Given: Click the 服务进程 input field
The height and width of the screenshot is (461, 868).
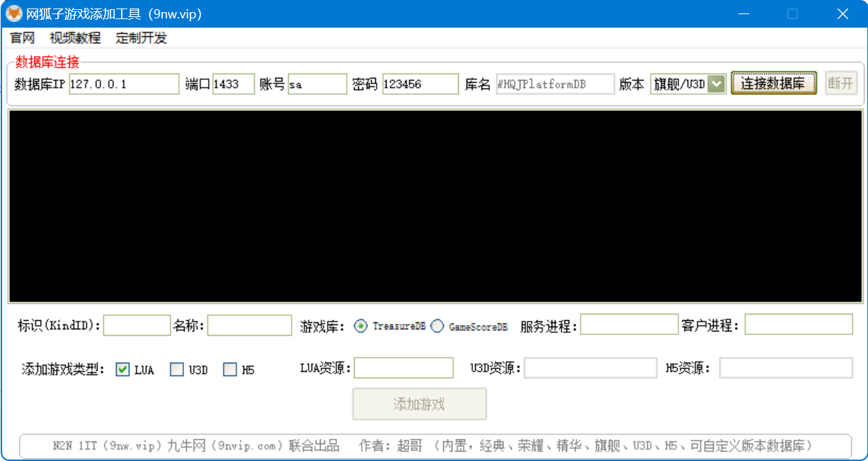Looking at the screenshot, I should (x=629, y=325).
